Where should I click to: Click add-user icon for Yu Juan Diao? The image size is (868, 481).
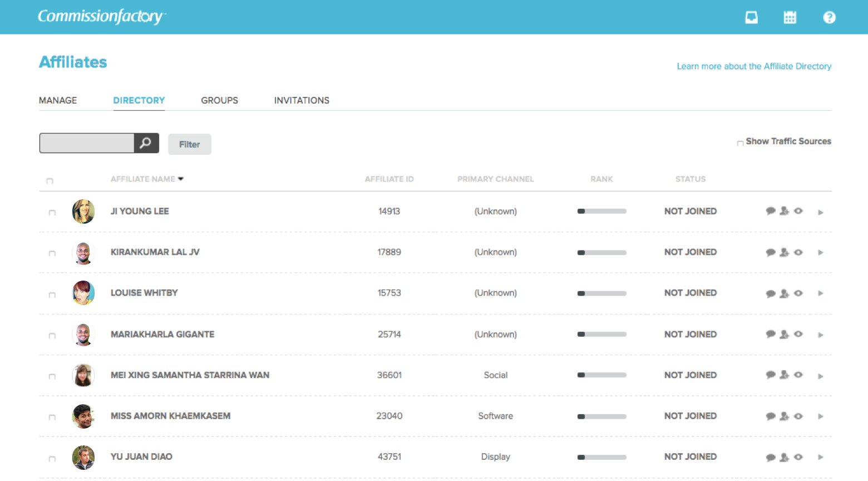[784, 457]
